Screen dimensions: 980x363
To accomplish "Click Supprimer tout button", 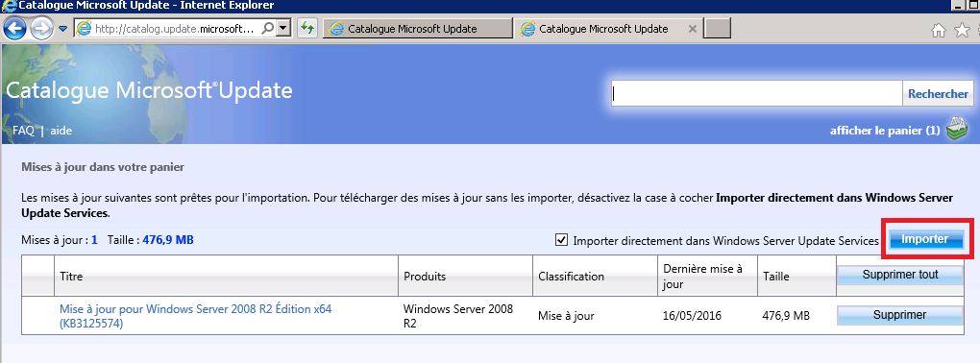I will [x=900, y=275].
